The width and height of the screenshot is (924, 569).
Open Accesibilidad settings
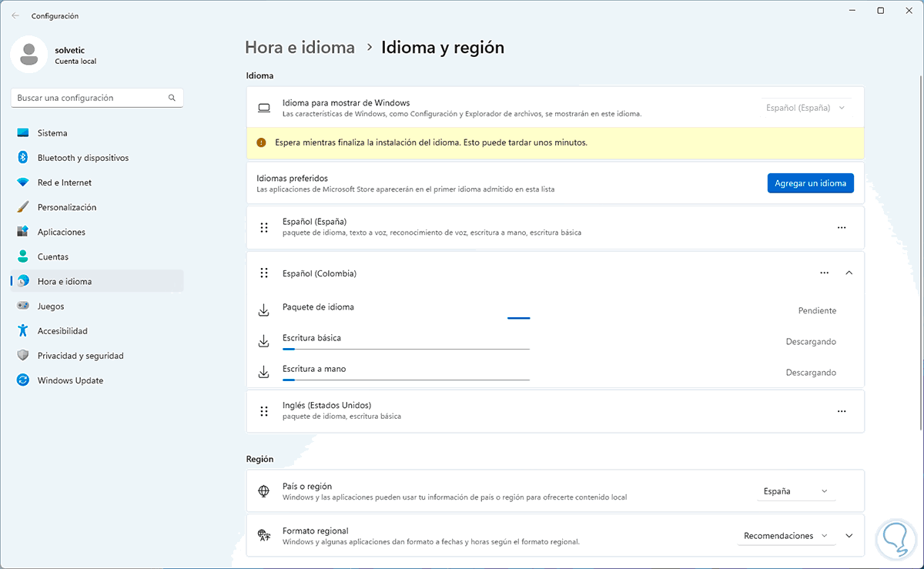click(62, 331)
